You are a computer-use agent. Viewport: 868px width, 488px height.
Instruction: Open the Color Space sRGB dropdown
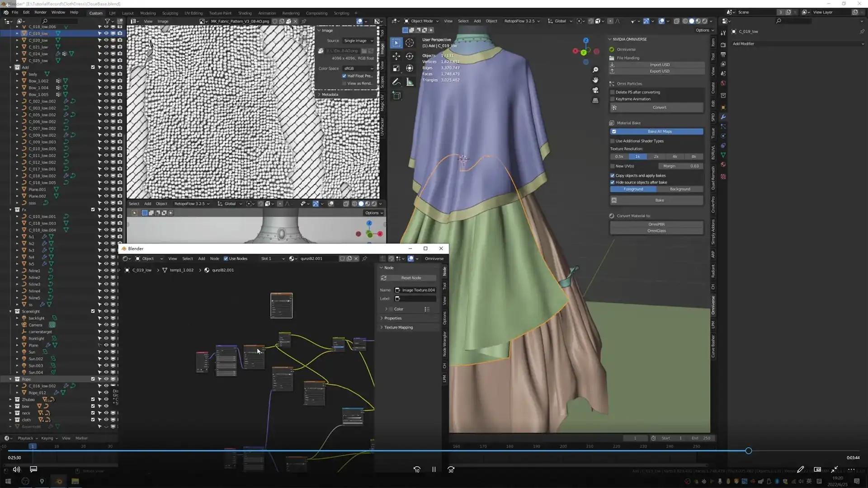pos(359,69)
